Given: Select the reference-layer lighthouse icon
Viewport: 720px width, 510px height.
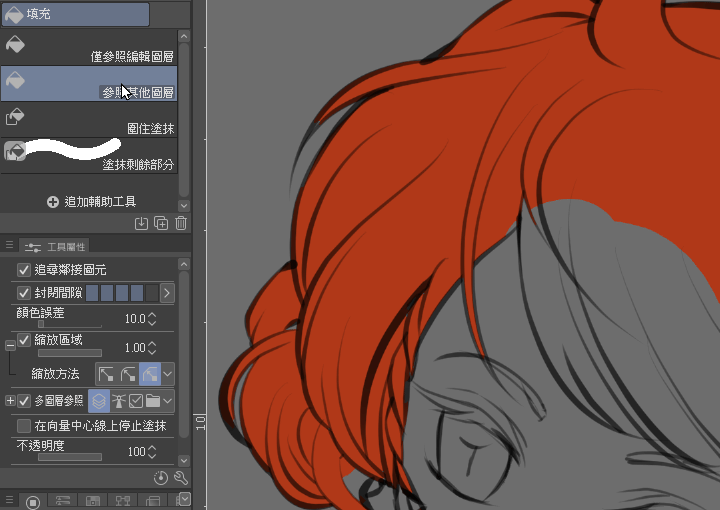Looking at the screenshot, I should (x=118, y=401).
